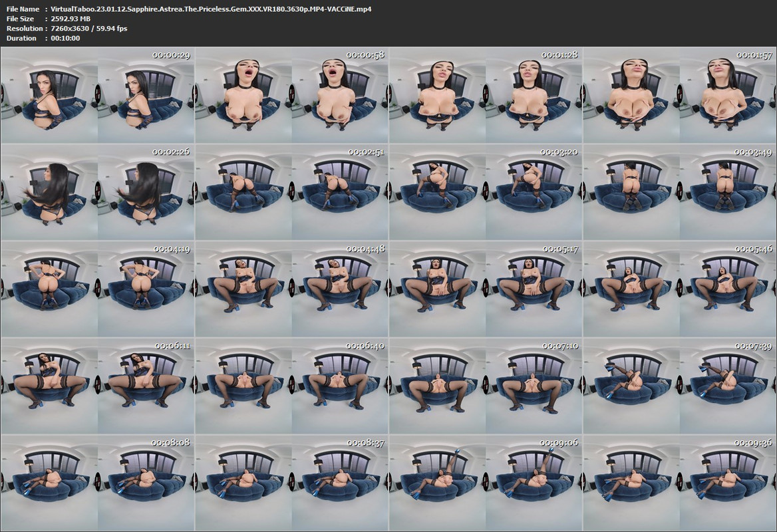Click the file size value 2592.93 MB
The image size is (777, 532).
click(71, 19)
